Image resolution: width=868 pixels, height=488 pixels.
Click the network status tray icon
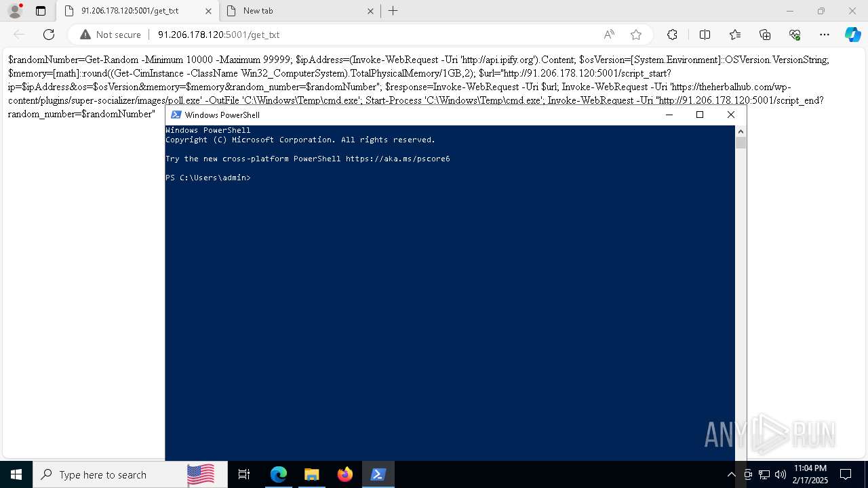coord(764,474)
